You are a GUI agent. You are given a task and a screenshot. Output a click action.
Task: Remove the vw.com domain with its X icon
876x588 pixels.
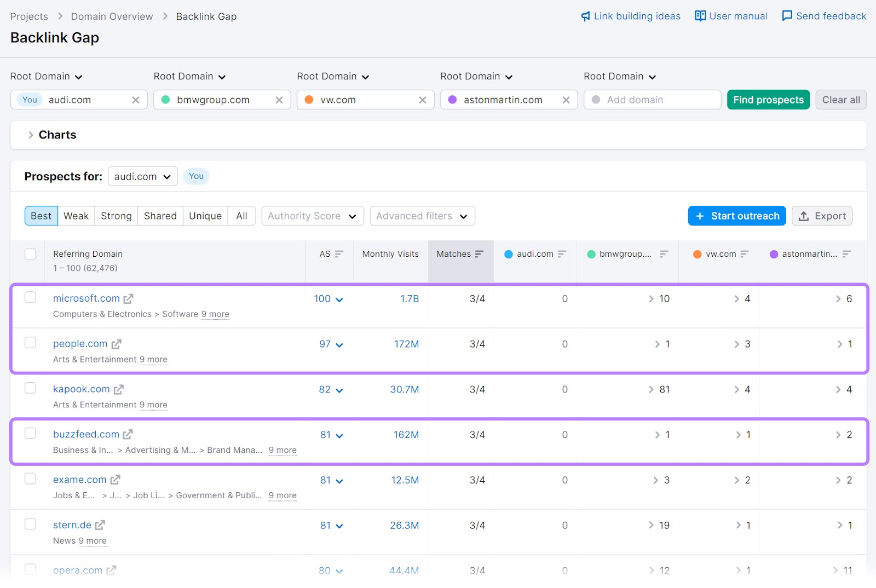coord(422,100)
